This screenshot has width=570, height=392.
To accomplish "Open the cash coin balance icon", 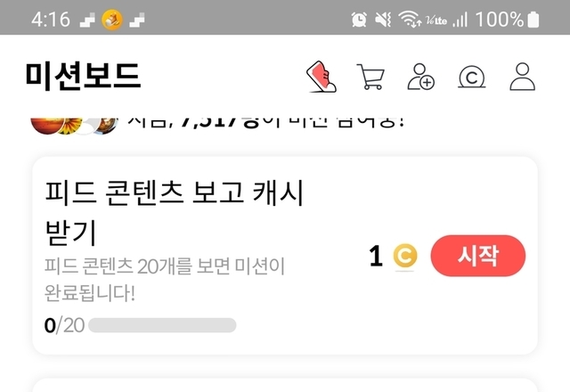I will click(471, 77).
